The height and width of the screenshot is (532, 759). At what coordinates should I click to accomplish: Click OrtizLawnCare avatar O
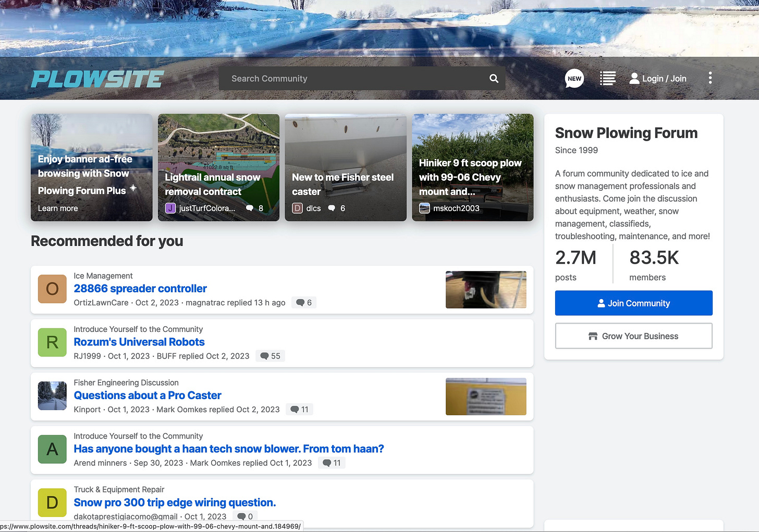pos(52,289)
